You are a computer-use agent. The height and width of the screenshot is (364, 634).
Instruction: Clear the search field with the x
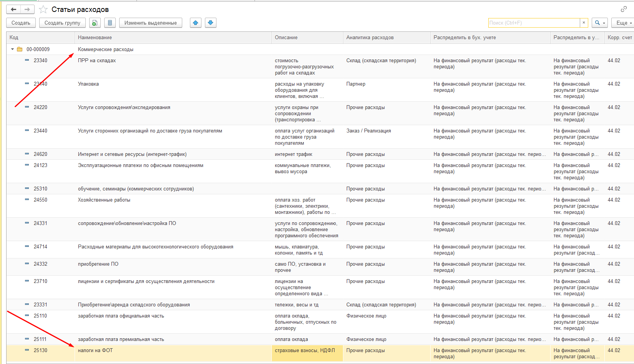(x=584, y=23)
